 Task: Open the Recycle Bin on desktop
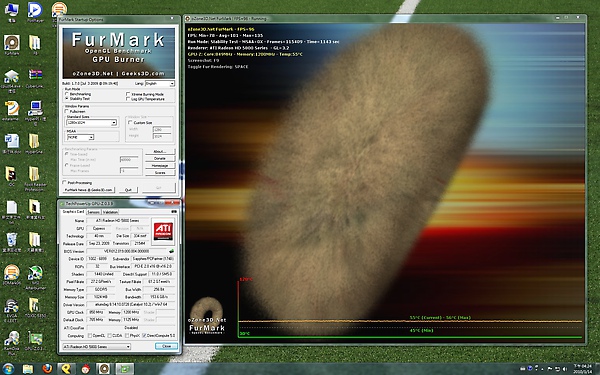(11, 242)
